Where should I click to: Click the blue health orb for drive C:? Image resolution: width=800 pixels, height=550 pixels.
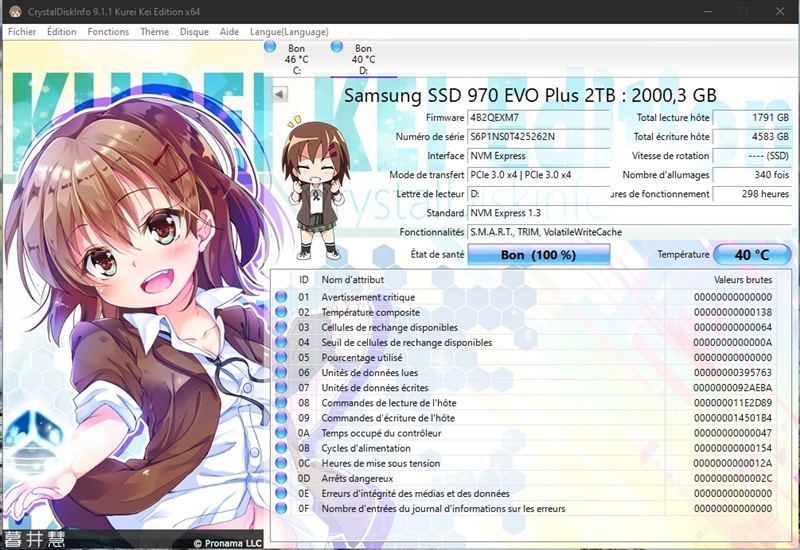(x=270, y=47)
